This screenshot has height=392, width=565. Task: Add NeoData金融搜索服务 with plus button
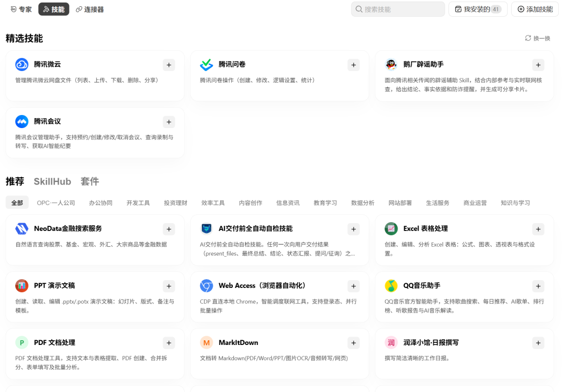[168, 229]
